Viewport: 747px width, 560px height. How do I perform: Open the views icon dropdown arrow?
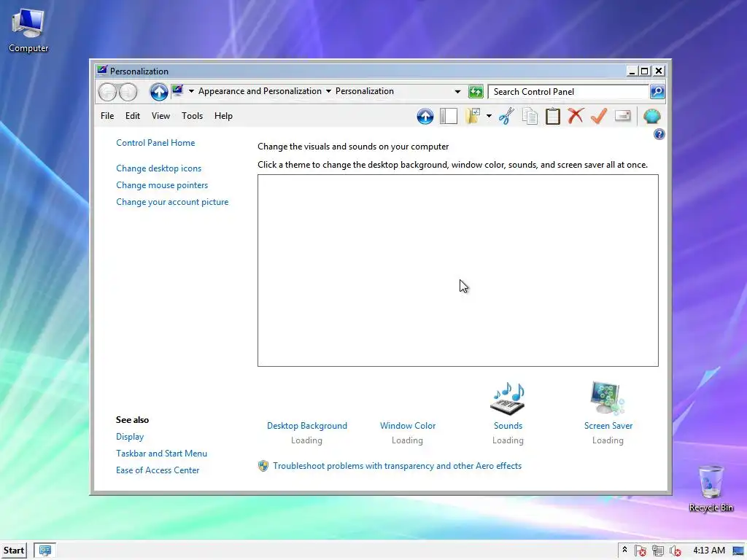(489, 116)
